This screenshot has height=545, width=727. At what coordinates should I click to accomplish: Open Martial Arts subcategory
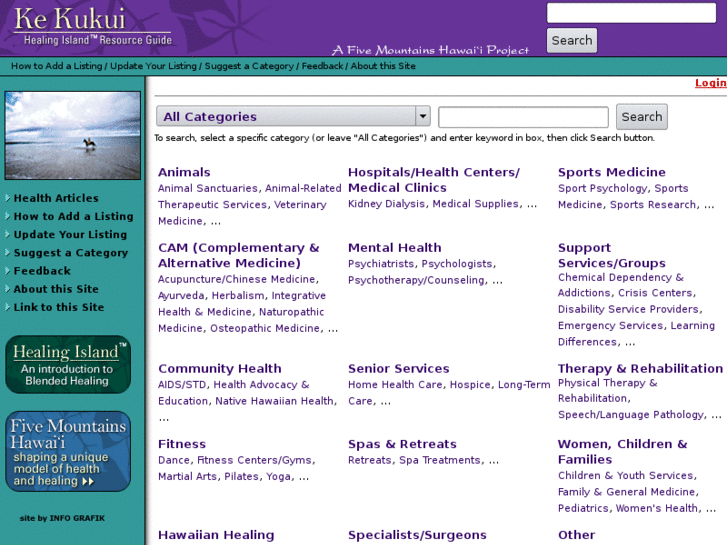(187, 476)
